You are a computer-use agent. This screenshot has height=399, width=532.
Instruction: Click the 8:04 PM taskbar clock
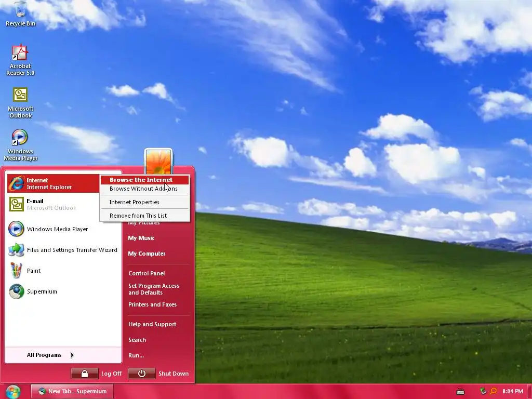[x=513, y=391]
